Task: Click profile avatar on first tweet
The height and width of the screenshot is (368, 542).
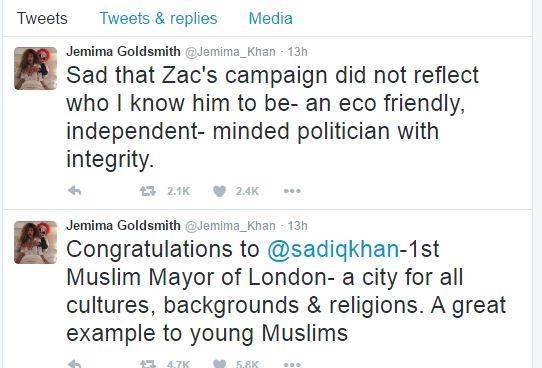Action: click(36, 68)
